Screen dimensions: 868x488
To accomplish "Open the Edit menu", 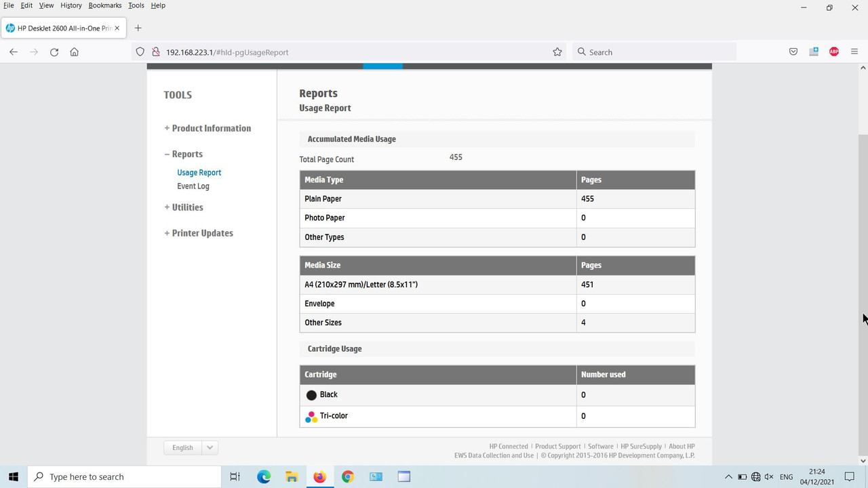I will click(26, 5).
